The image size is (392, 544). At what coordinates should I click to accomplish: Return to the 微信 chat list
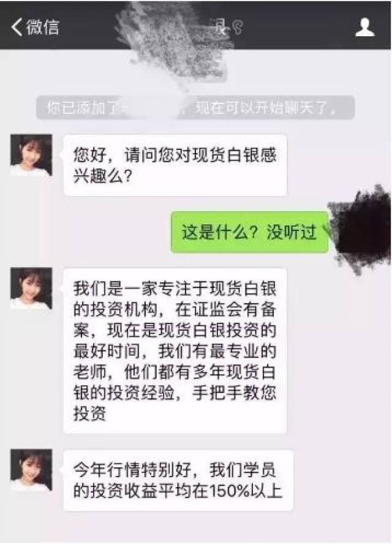point(35,27)
